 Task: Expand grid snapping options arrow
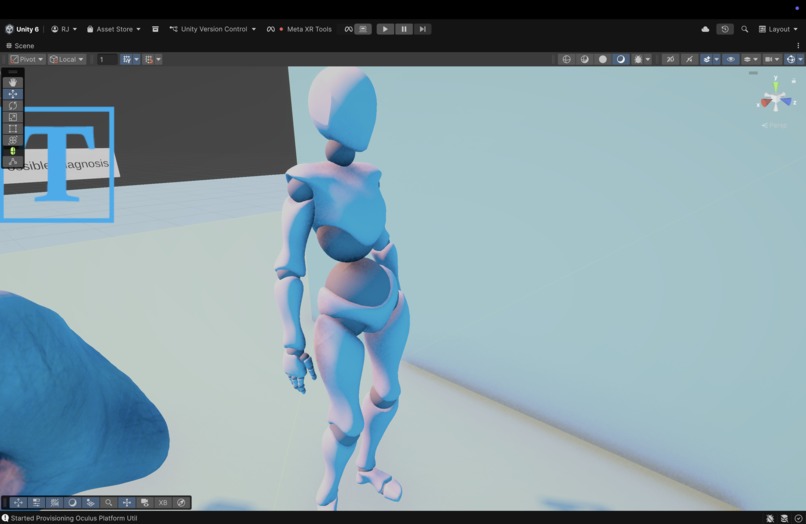136,59
